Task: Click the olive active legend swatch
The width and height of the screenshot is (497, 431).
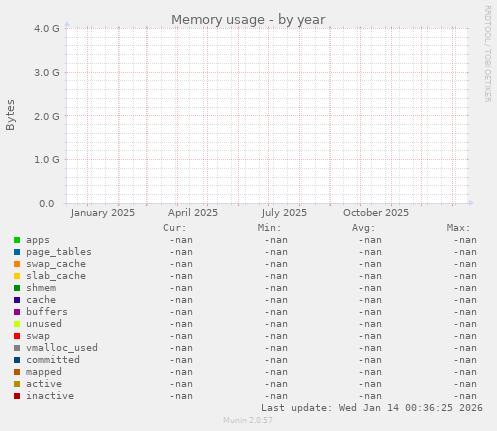Action: (17, 384)
